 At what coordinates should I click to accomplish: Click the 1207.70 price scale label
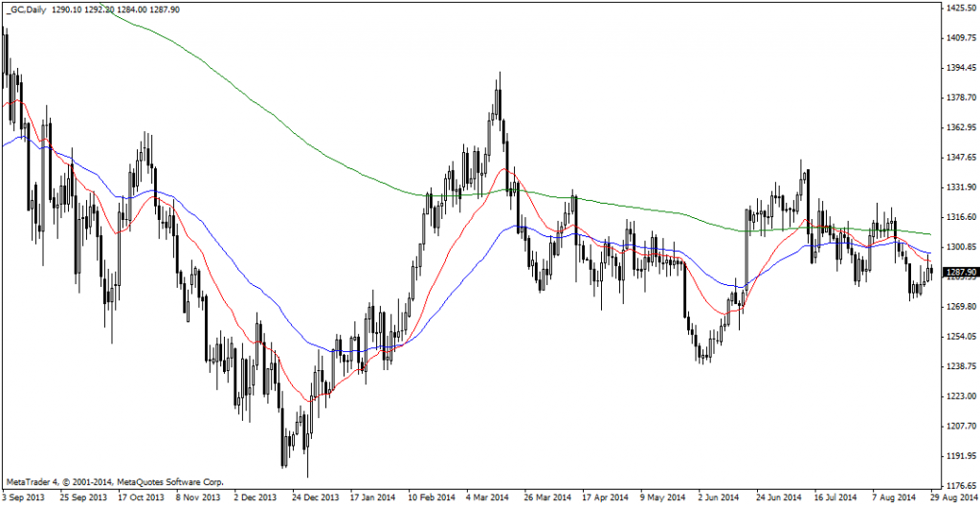(959, 426)
